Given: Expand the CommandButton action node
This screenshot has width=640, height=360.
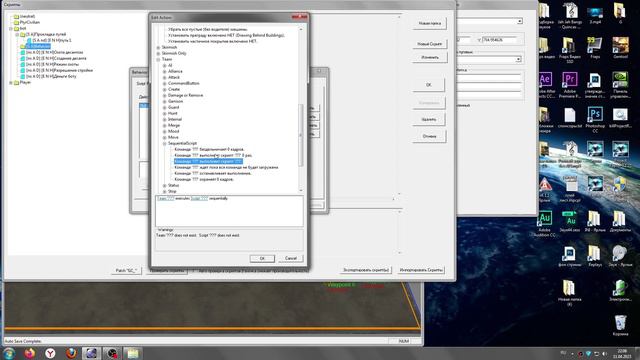Looking at the screenshot, I should [164, 83].
